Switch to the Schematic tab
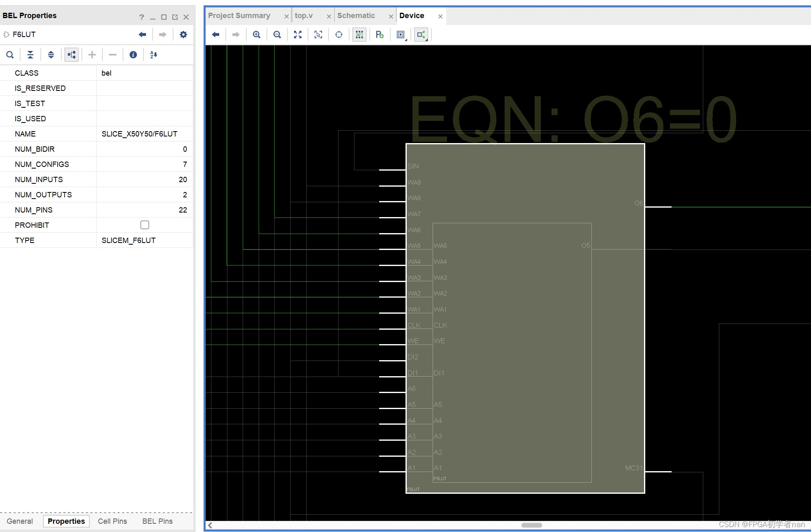This screenshot has width=811, height=532. [x=356, y=16]
